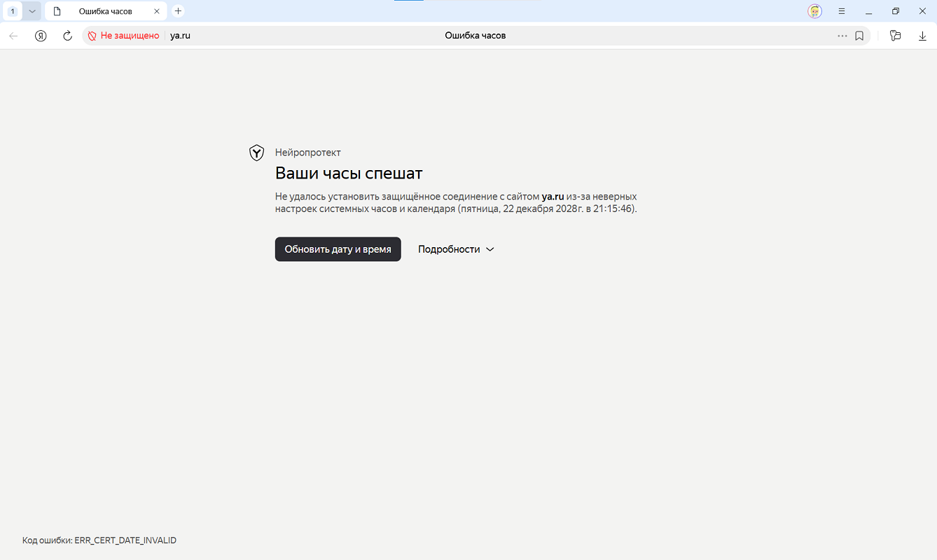Open a new tab with plus button
Image resolution: width=937 pixels, height=560 pixels.
click(x=178, y=11)
